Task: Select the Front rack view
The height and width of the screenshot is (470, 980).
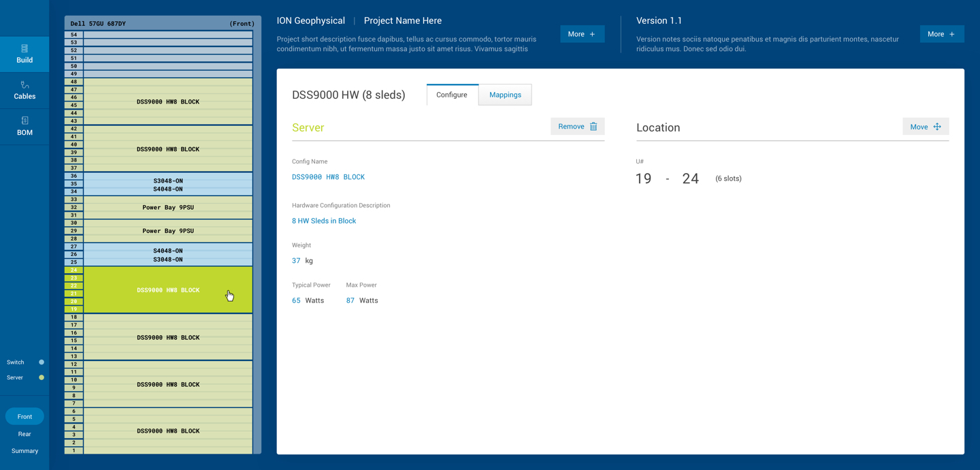Action: pos(24,416)
